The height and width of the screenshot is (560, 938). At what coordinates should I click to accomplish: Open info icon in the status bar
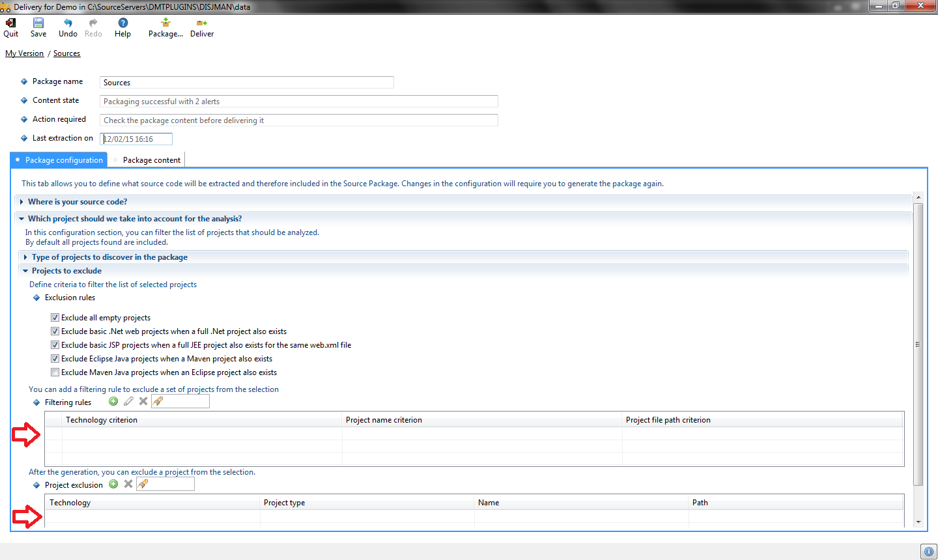point(928,552)
